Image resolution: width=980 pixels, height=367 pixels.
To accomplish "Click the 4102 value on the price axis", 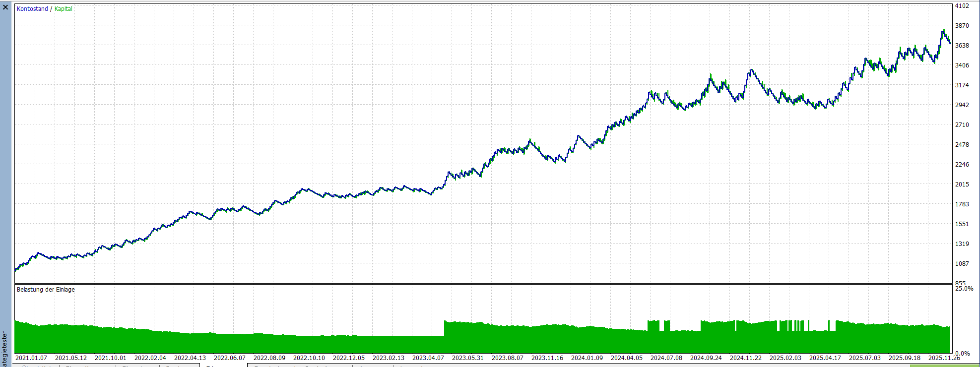I will (x=962, y=6).
